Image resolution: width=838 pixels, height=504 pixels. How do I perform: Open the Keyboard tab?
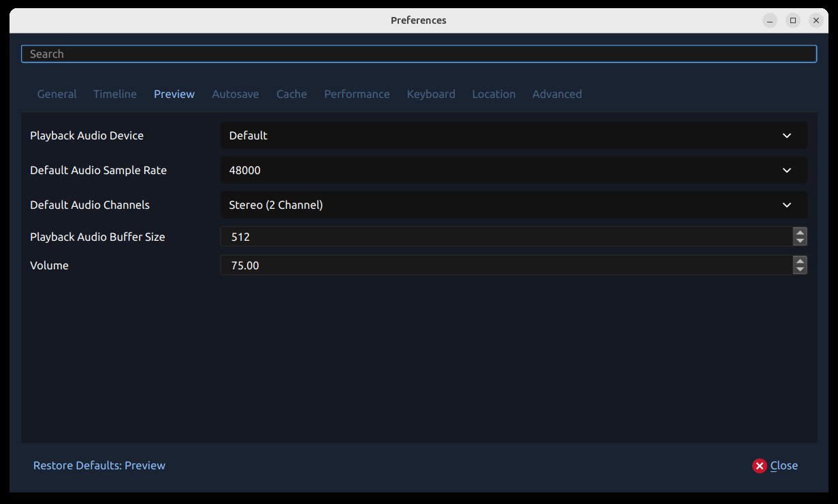pyautogui.click(x=431, y=94)
